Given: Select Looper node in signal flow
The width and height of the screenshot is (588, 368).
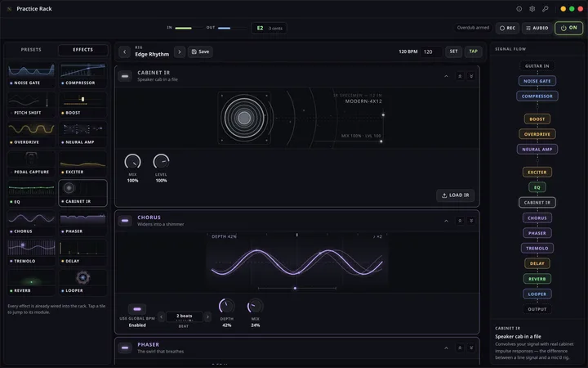Looking at the screenshot, I should point(537,294).
